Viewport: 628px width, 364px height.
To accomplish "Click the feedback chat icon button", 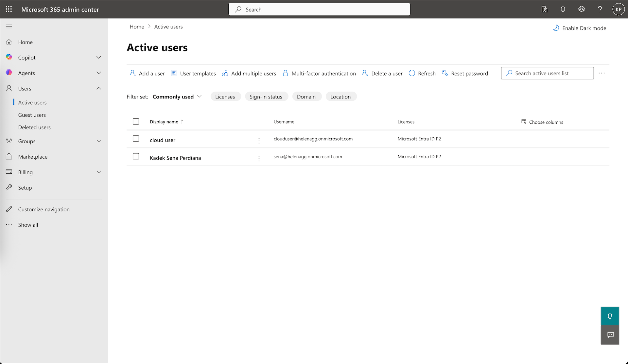I will tap(610, 335).
